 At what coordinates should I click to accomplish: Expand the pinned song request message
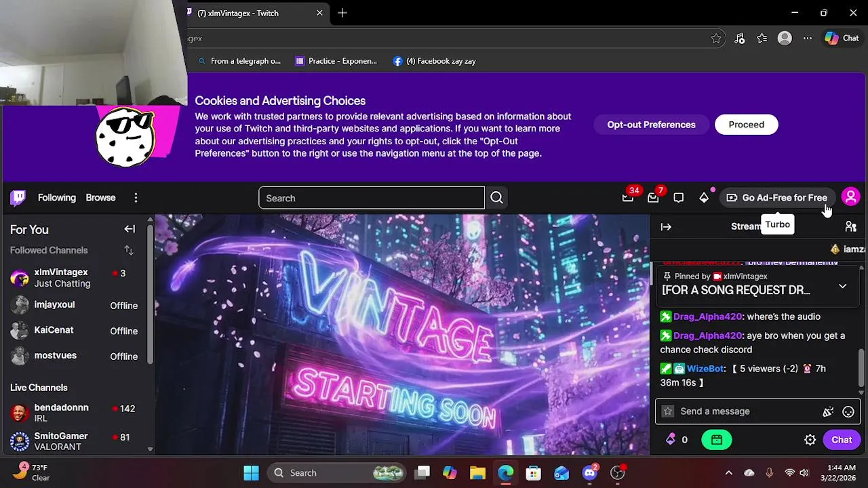pos(842,286)
